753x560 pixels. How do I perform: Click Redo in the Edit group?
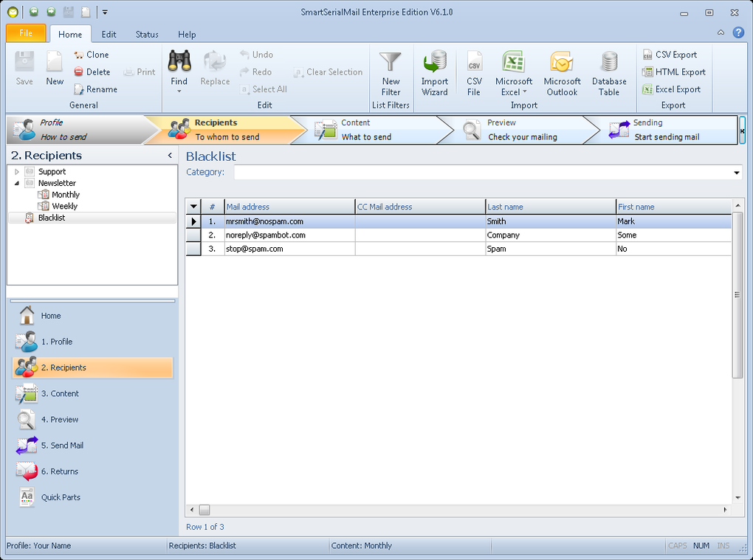coord(255,72)
